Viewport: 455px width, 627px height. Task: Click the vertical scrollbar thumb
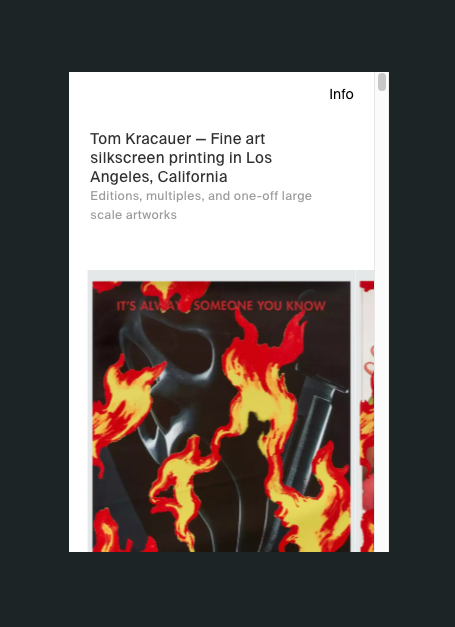[x=382, y=82]
